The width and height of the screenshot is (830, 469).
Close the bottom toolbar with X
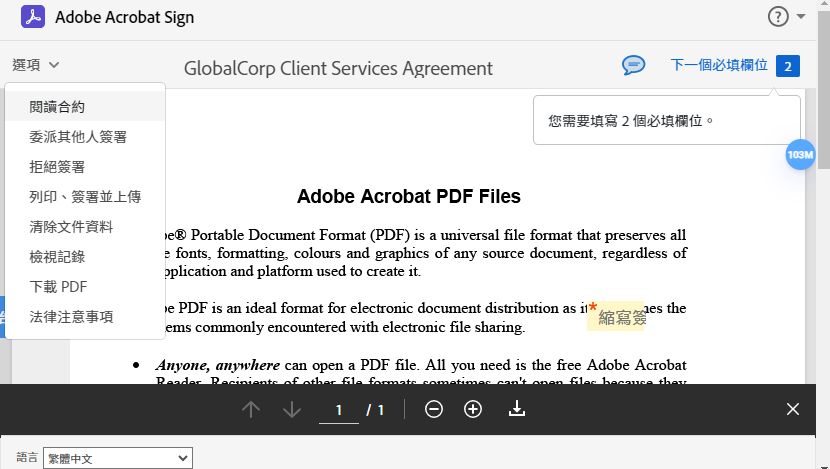pyautogui.click(x=792, y=409)
